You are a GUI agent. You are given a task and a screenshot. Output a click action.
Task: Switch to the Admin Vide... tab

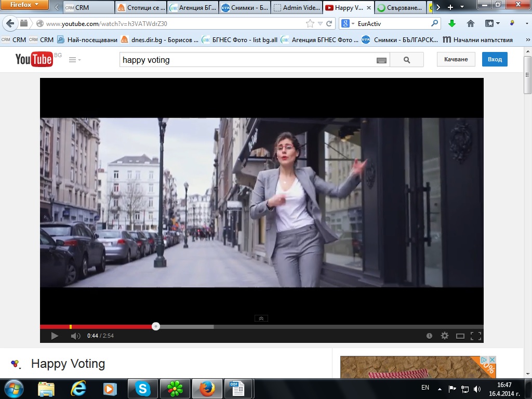297,8
